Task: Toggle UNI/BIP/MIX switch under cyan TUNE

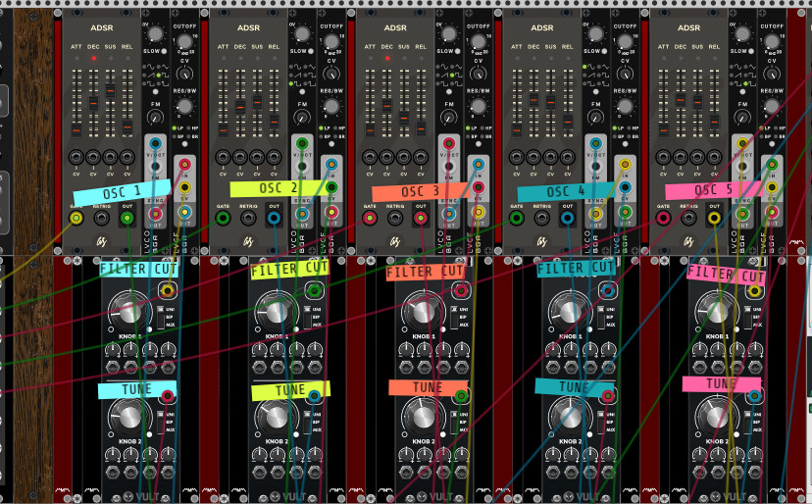Action: point(161,422)
